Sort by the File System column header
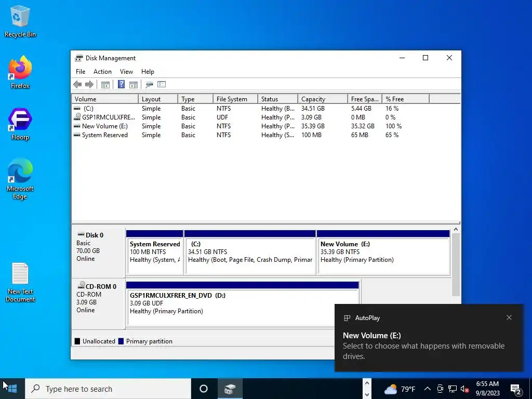This screenshot has width=532, height=399. tap(235, 99)
